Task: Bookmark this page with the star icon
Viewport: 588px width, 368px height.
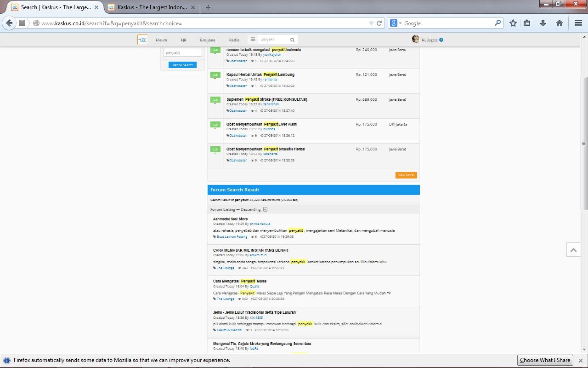Action: (x=513, y=23)
